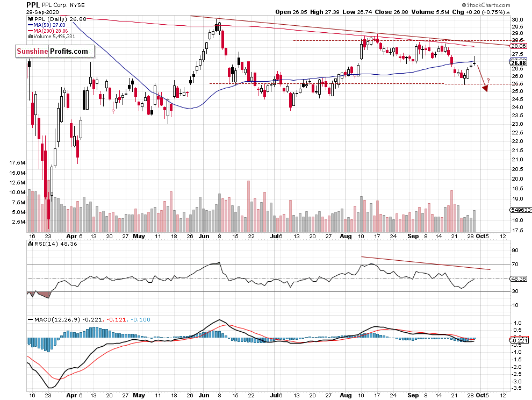Click the 90 label on RSI axis
This screenshot has height=400, width=532.
pos(515,251)
